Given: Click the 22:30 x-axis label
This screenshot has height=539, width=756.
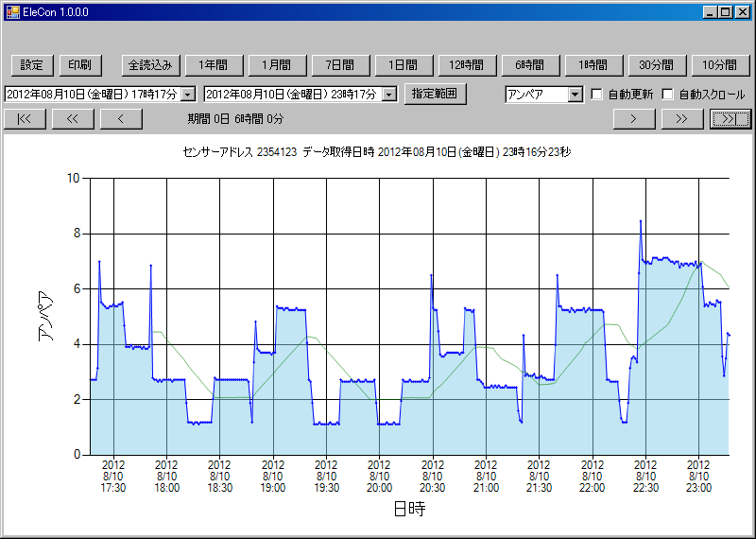Looking at the screenshot, I should coord(645,477).
